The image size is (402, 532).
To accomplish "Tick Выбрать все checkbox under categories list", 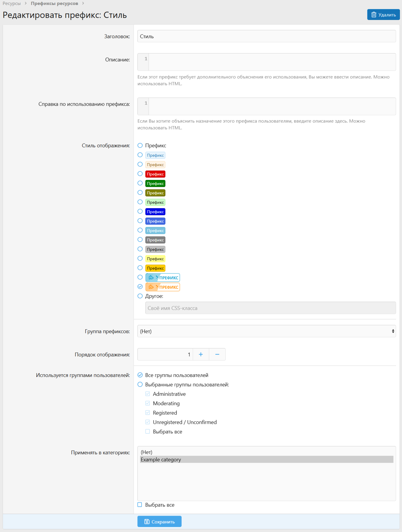I will click(x=140, y=505).
